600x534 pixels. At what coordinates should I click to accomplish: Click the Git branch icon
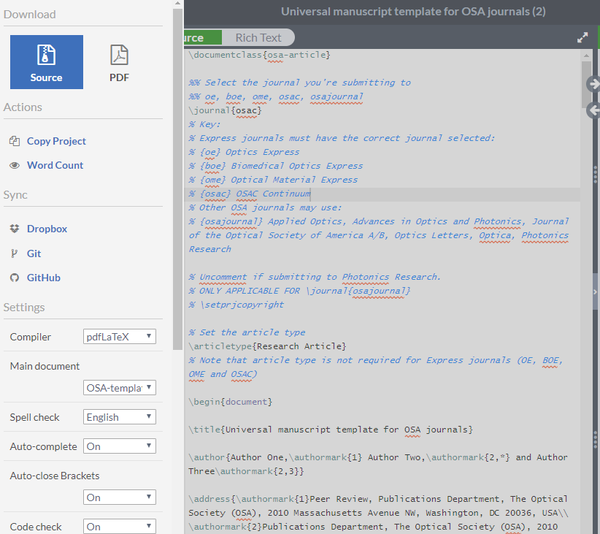pos(14,254)
